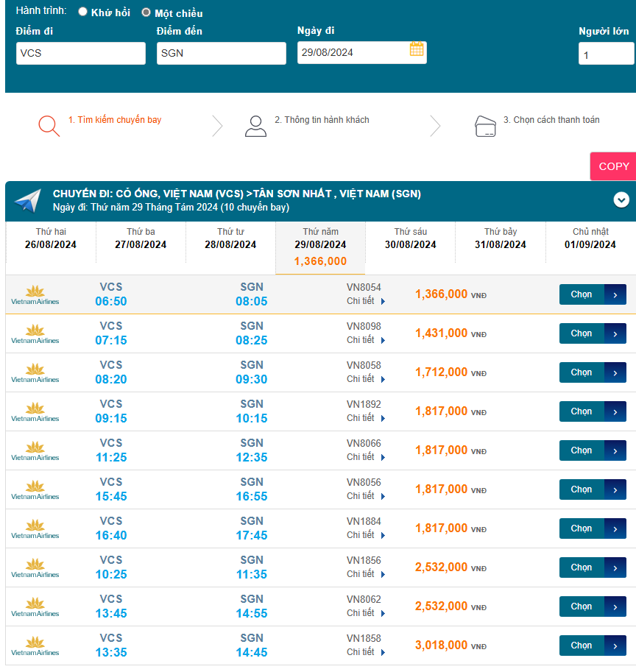Open the calendar icon in date field
Screen dimensions: 636x672
click(417, 49)
